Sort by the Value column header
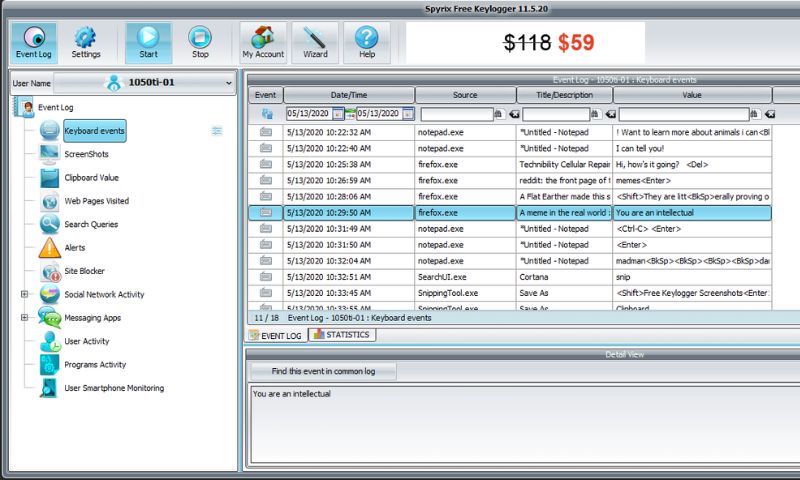Screen dimensions: 800x480 click(x=692, y=95)
